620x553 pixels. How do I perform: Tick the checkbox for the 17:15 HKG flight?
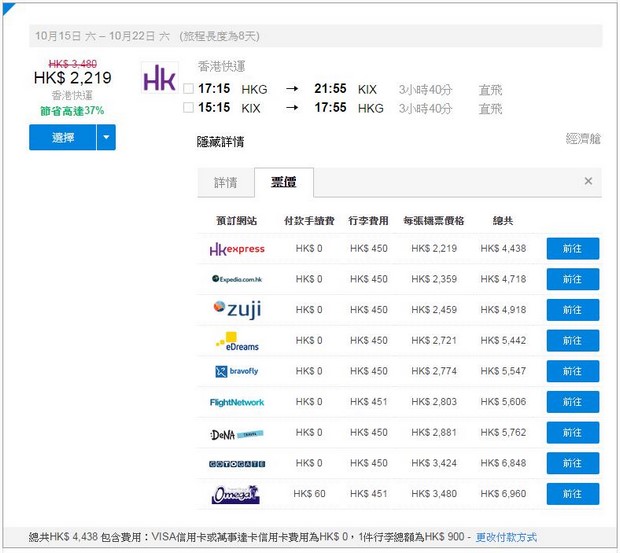point(189,89)
